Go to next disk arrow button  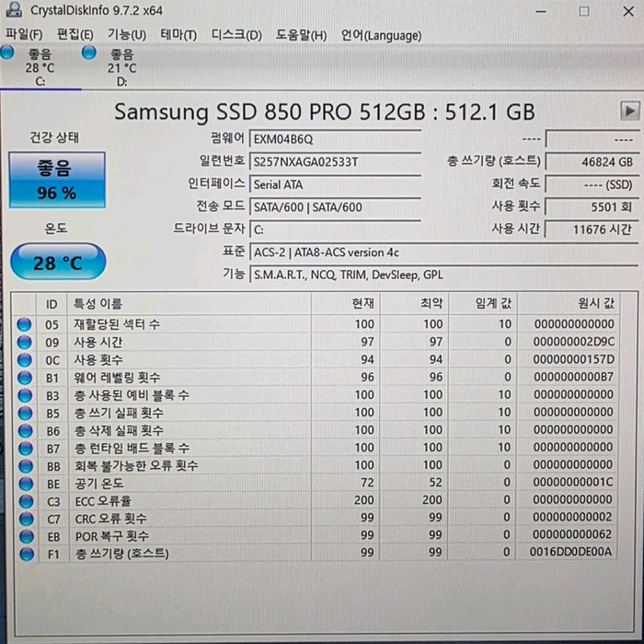629,111
